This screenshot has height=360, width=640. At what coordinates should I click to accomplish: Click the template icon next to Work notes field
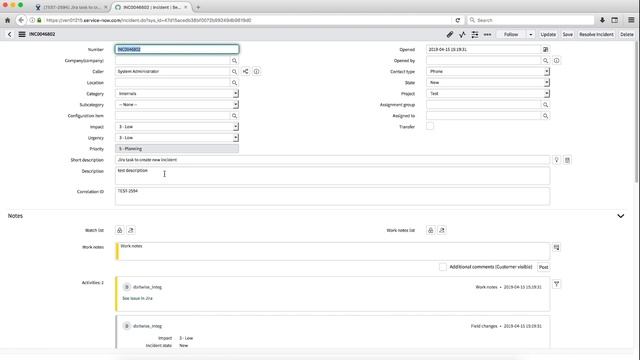[x=556, y=247]
